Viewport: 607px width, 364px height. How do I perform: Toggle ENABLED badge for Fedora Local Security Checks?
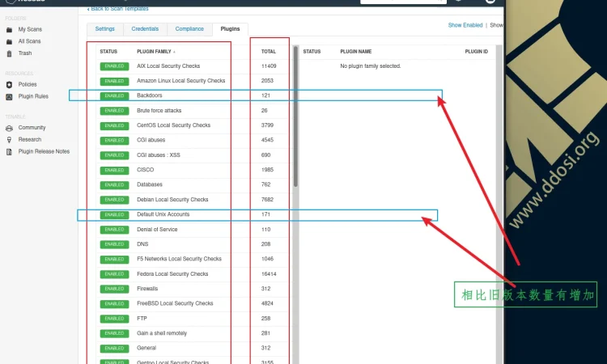pyautogui.click(x=114, y=274)
